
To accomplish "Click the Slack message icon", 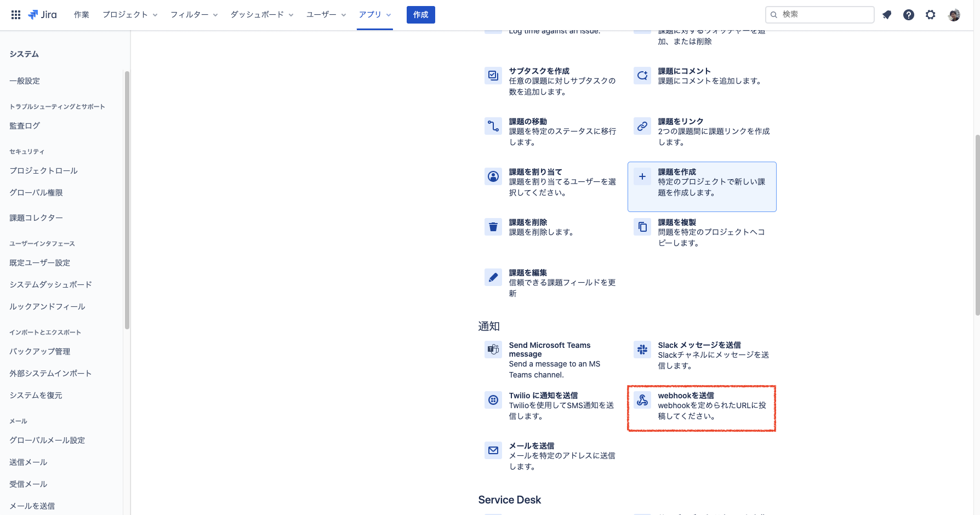I will coord(642,350).
